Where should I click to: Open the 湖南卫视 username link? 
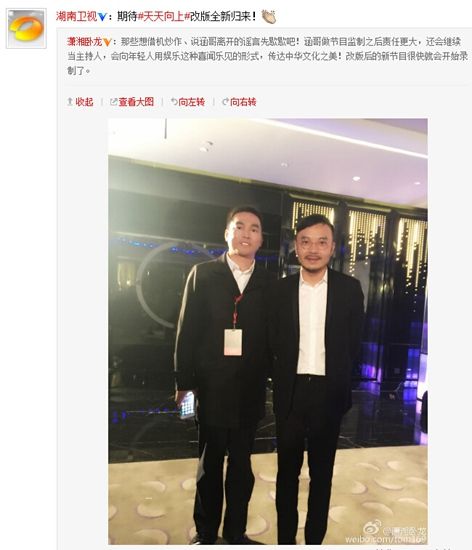(76, 16)
